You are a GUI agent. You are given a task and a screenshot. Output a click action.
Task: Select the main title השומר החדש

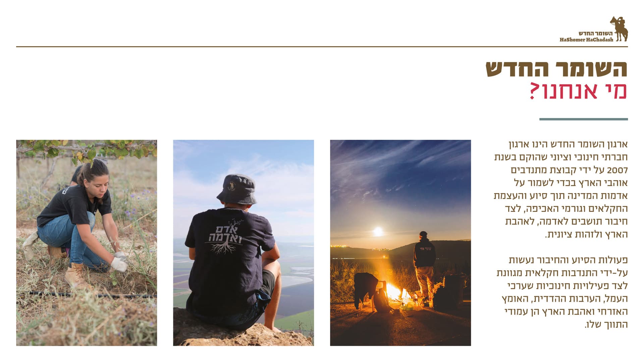pos(556,69)
